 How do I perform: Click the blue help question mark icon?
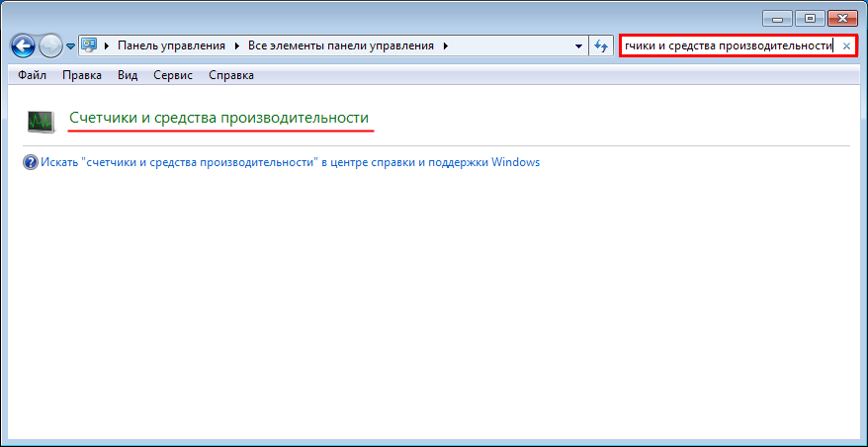coord(30,162)
